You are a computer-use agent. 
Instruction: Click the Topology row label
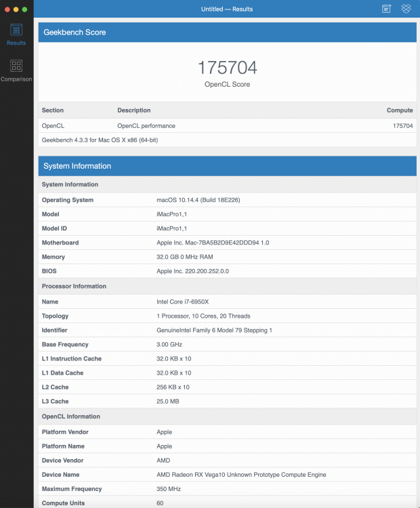click(x=55, y=316)
